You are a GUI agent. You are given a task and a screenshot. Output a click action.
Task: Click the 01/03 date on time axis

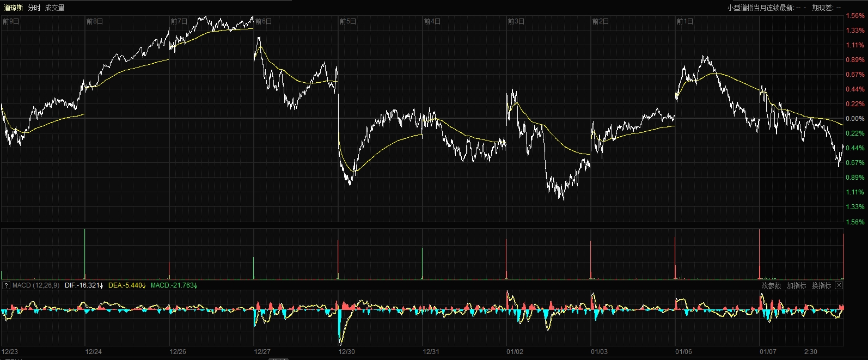pyautogui.click(x=600, y=352)
